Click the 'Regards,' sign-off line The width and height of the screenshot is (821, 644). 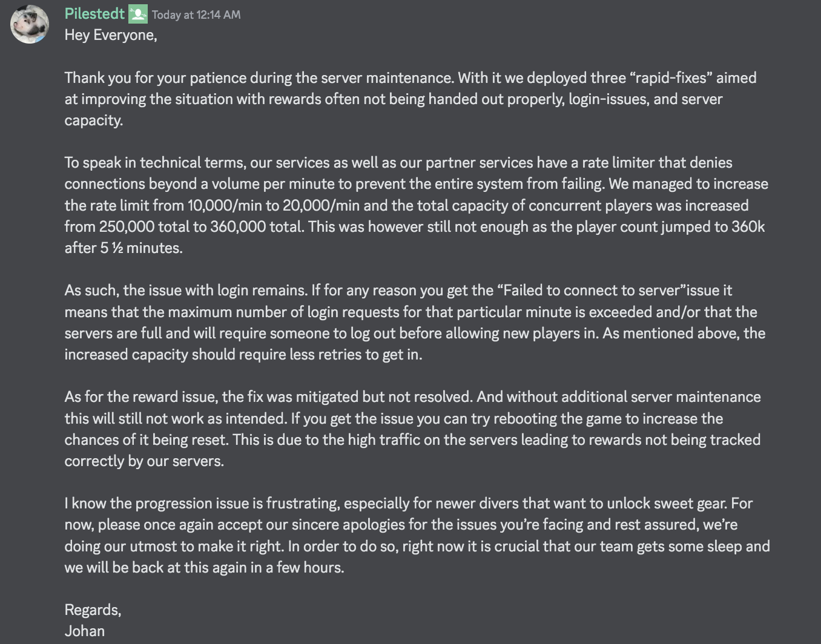[93, 610]
